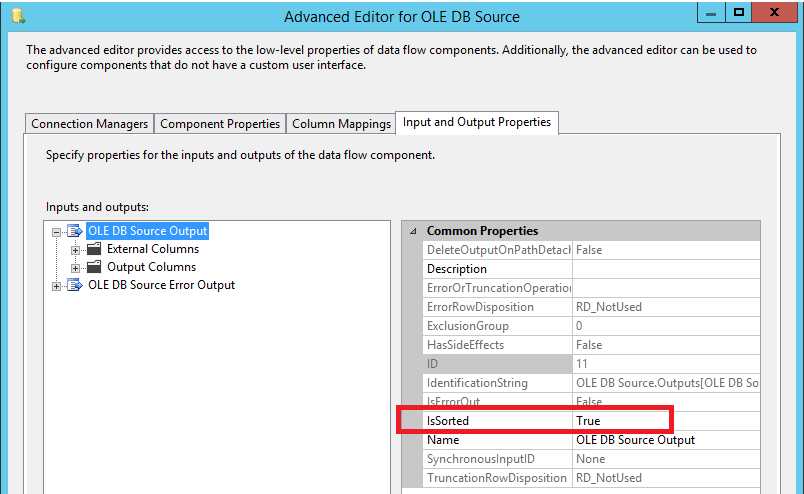The width and height of the screenshot is (804, 494).
Task: Expand the Output Columns node
Action: (75, 268)
